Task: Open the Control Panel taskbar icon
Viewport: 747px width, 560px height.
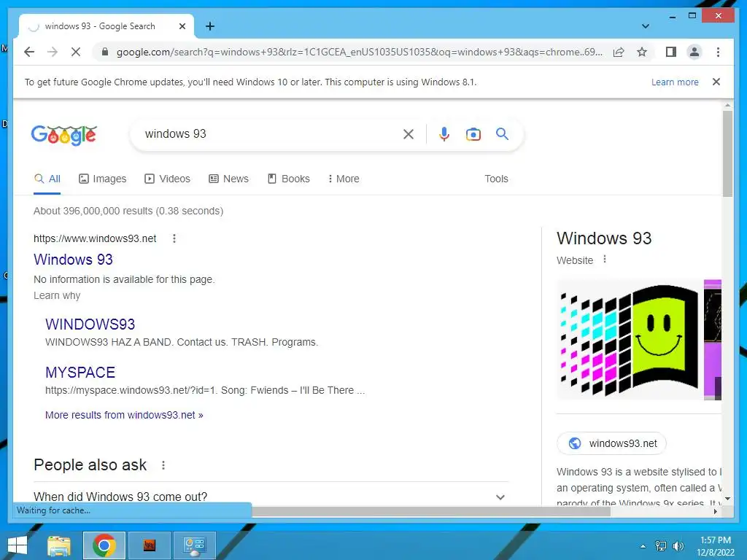Action: [194, 545]
